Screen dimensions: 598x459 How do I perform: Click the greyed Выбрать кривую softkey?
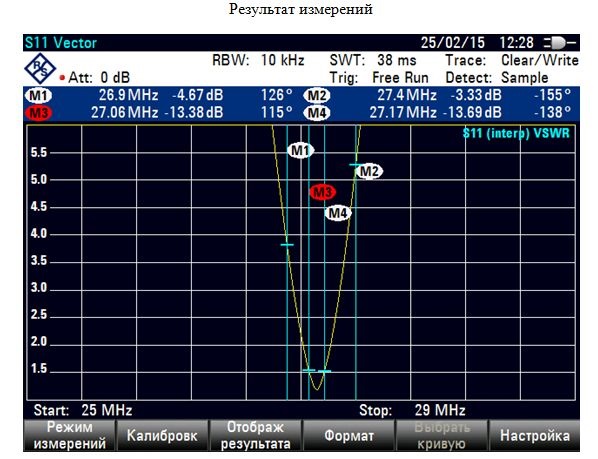pyautogui.click(x=442, y=435)
